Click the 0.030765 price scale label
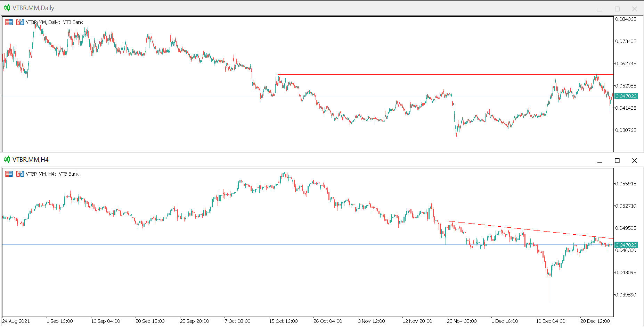 pyautogui.click(x=626, y=130)
